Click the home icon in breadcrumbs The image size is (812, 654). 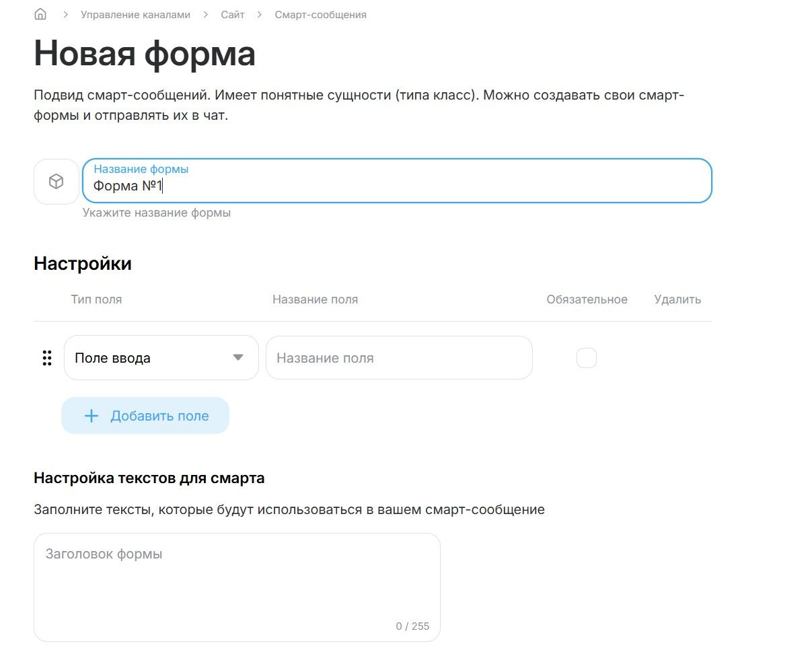pyautogui.click(x=40, y=14)
